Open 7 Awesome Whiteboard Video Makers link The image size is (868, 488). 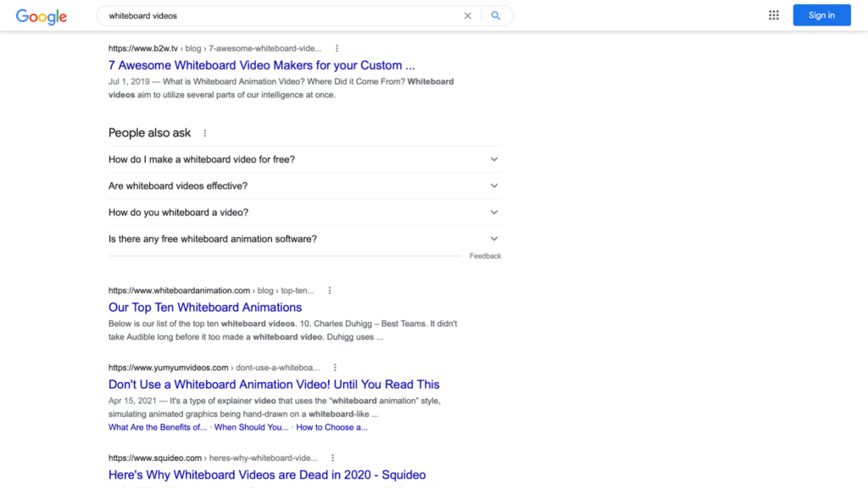coord(261,65)
